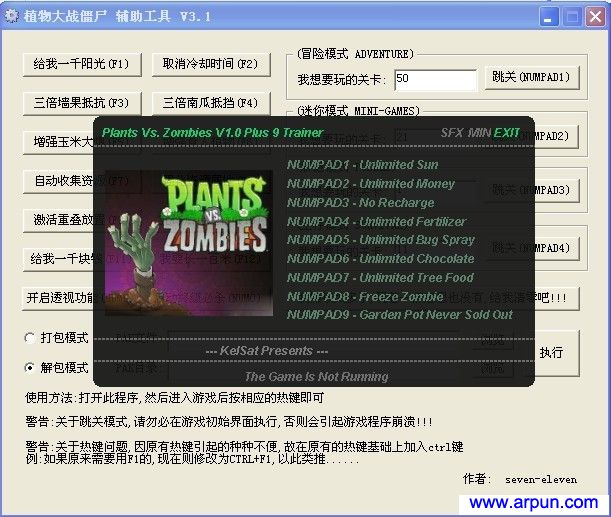Minimize the 辅助工具 window
This screenshot has width=611, height=517.
point(549,17)
